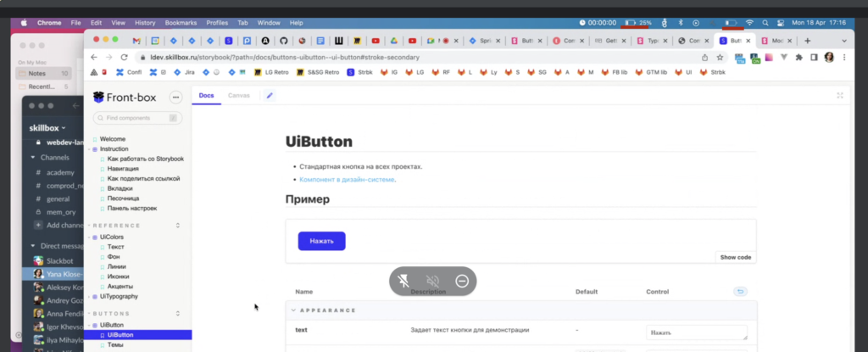Switch to the Canvas tab
868x352 pixels.
tap(238, 95)
